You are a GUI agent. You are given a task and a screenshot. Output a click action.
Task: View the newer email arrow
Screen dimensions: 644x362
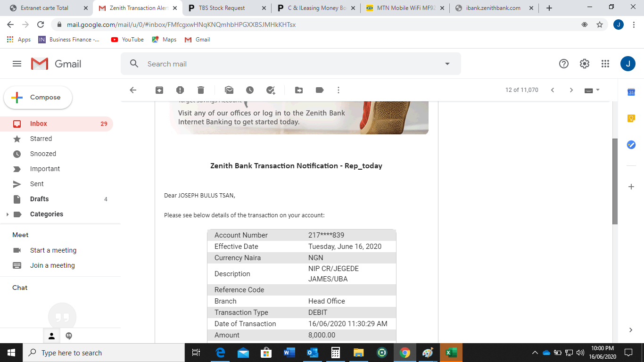click(553, 90)
